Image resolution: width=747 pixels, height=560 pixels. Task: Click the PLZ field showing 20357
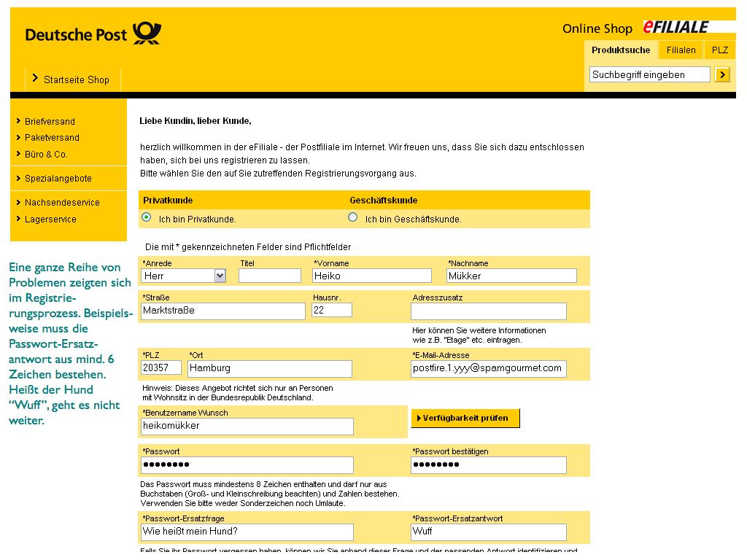pyautogui.click(x=161, y=367)
